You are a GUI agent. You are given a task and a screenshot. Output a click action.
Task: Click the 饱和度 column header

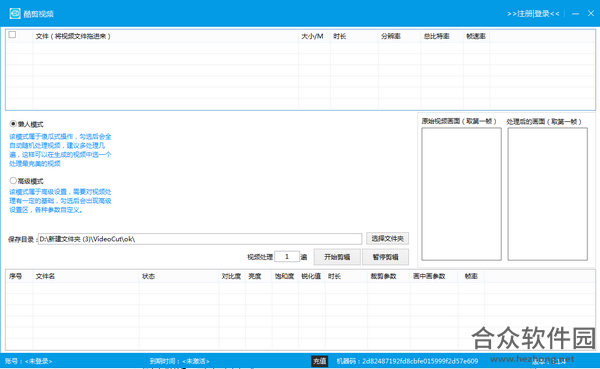pyautogui.click(x=285, y=276)
